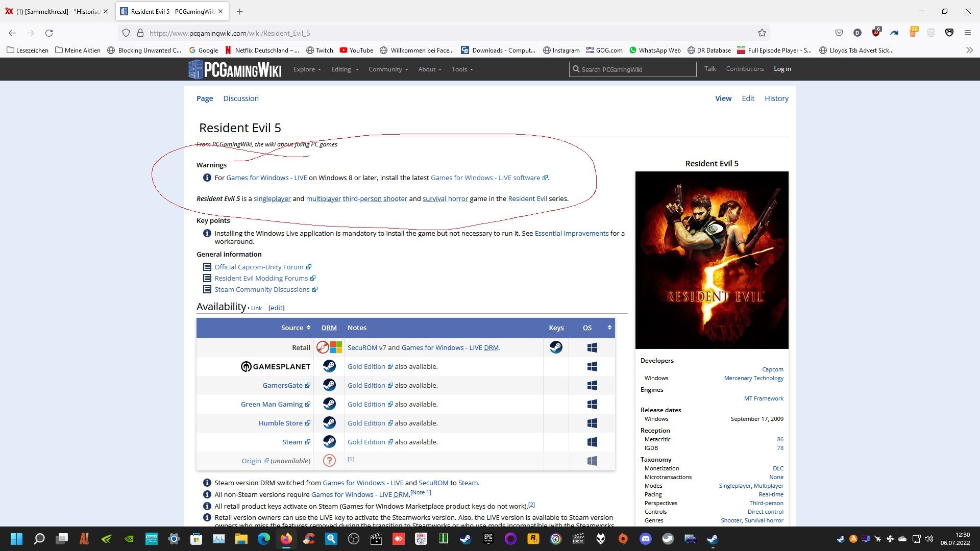
Task: Open the Windows Start menu
Action: pyautogui.click(x=16, y=539)
